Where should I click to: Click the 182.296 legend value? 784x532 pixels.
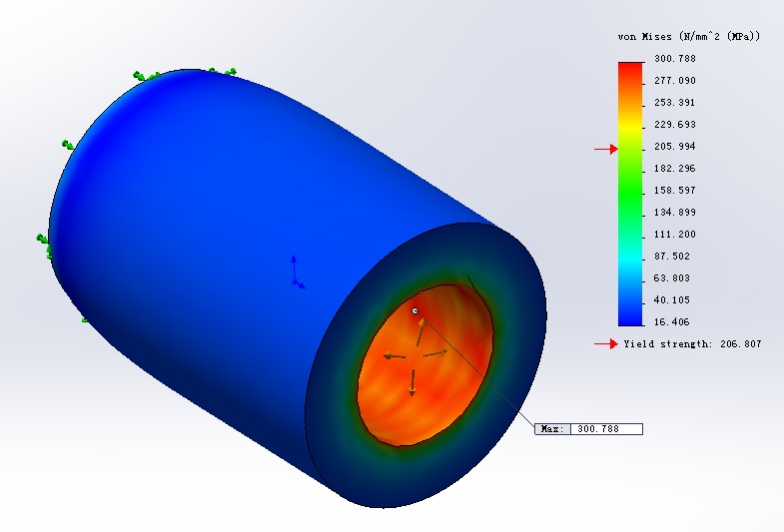tap(675, 169)
